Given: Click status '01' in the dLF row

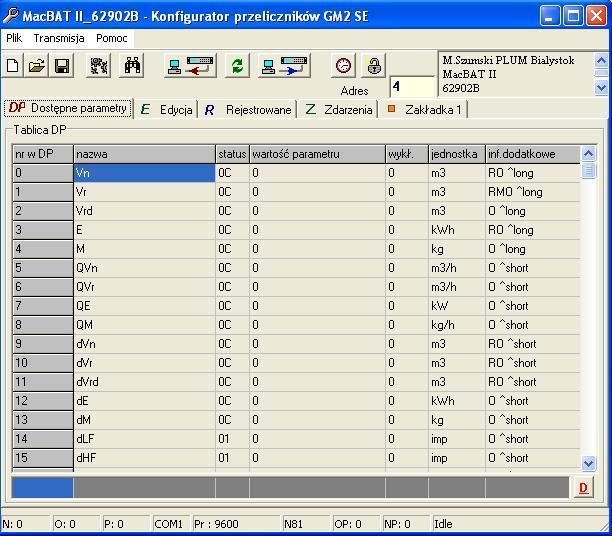Looking at the screenshot, I should 232,439.
